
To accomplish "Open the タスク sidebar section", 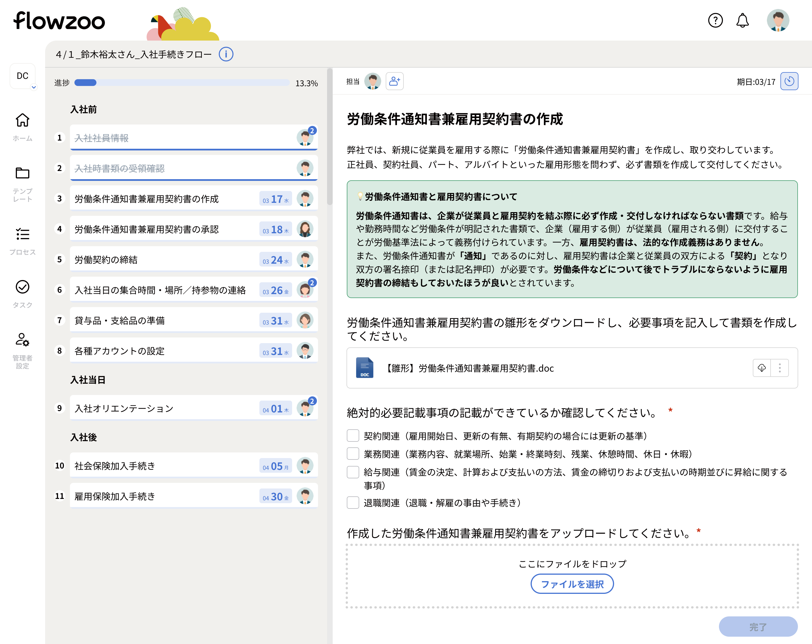I will click(23, 287).
